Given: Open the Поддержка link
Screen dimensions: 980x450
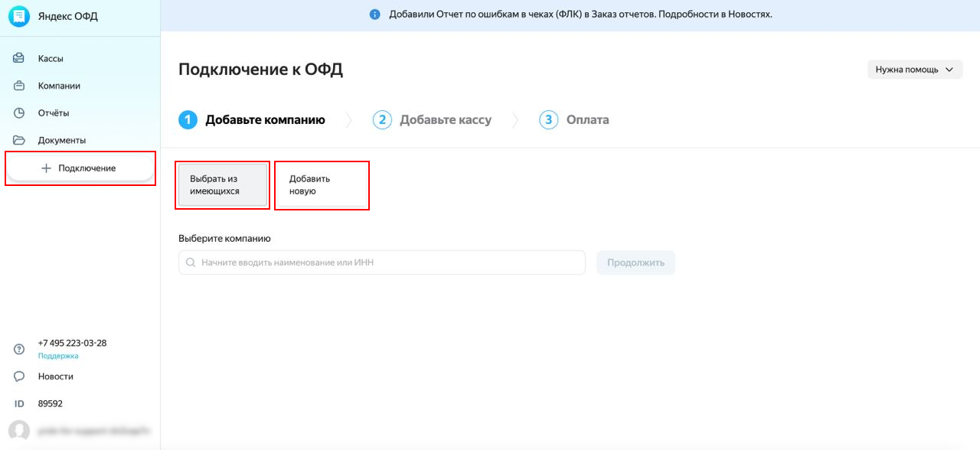Looking at the screenshot, I should click(x=58, y=356).
